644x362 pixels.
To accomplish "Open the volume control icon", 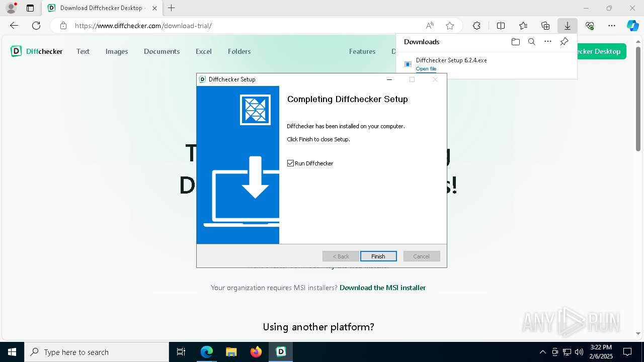I will pos(579,352).
